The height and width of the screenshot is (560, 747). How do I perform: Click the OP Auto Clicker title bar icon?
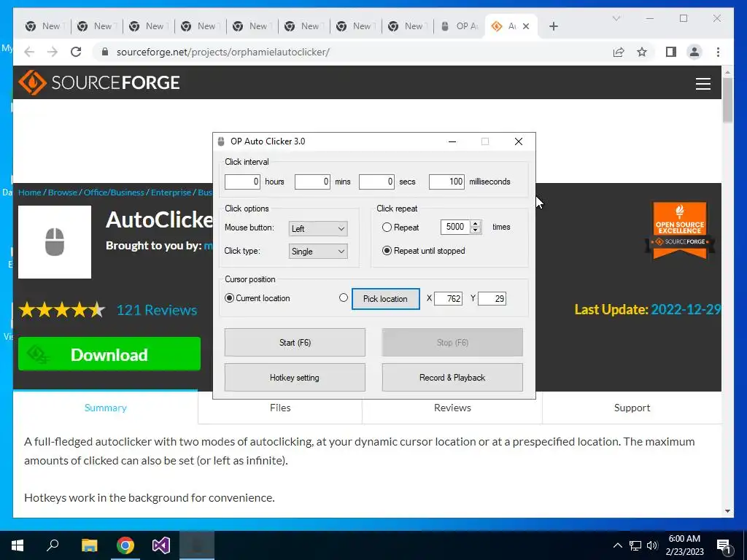point(220,141)
